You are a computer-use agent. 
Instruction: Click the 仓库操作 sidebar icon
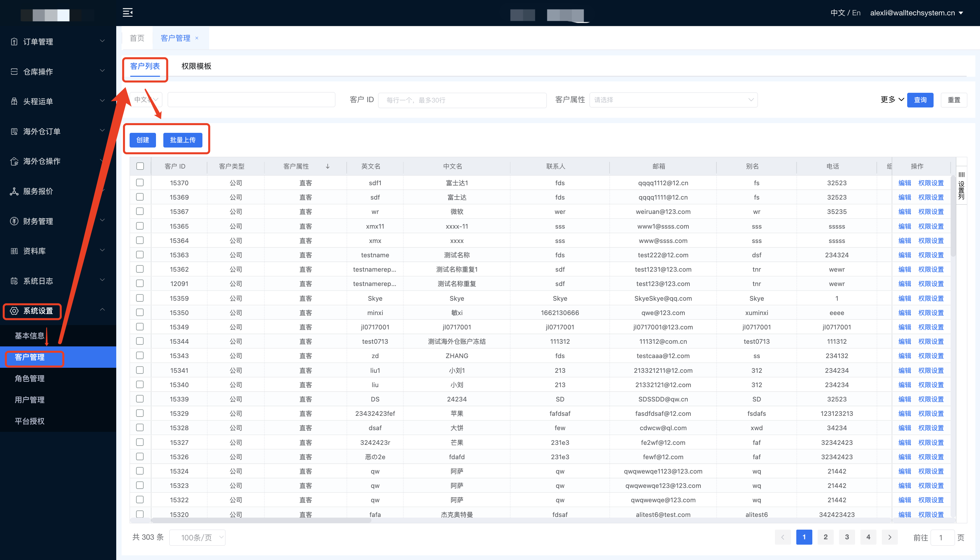coord(14,71)
